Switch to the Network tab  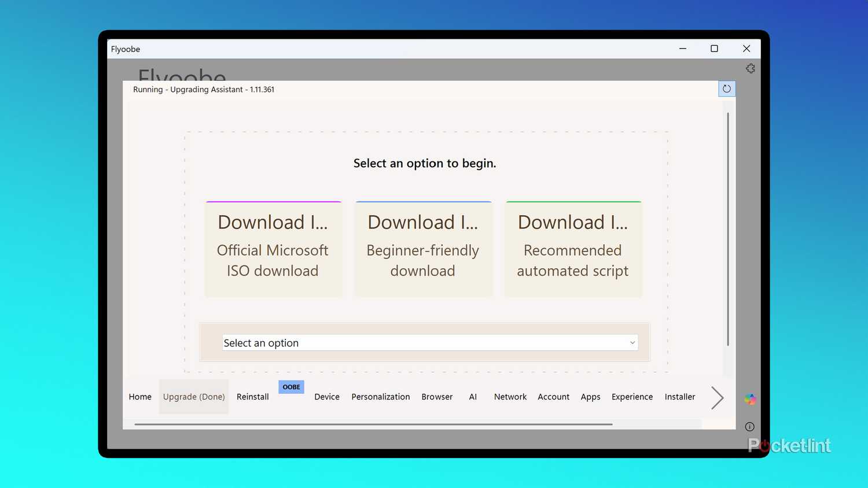pos(510,397)
